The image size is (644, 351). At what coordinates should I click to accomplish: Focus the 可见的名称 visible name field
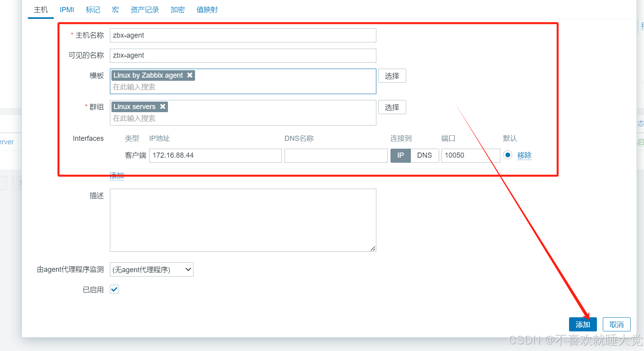pyautogui.click(x=243, y=55)
